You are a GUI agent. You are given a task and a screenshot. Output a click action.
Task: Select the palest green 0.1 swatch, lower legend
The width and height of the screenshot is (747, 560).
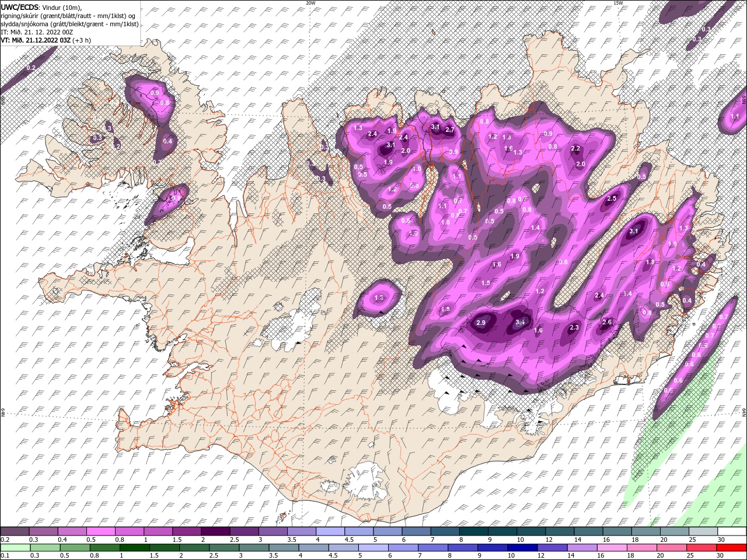(x=15, y=548)
